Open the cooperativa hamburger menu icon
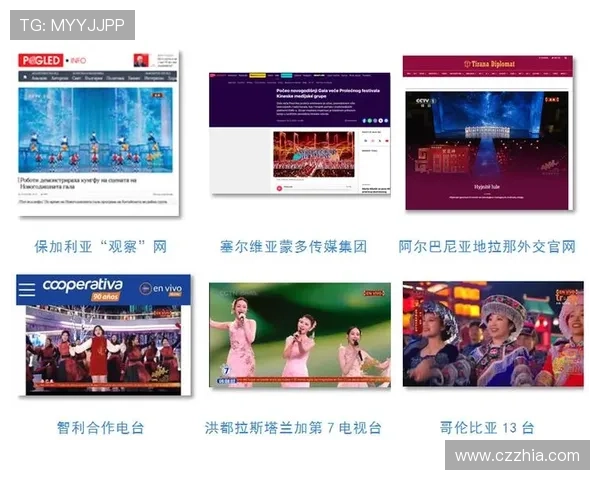 click(x=27, y=290)
